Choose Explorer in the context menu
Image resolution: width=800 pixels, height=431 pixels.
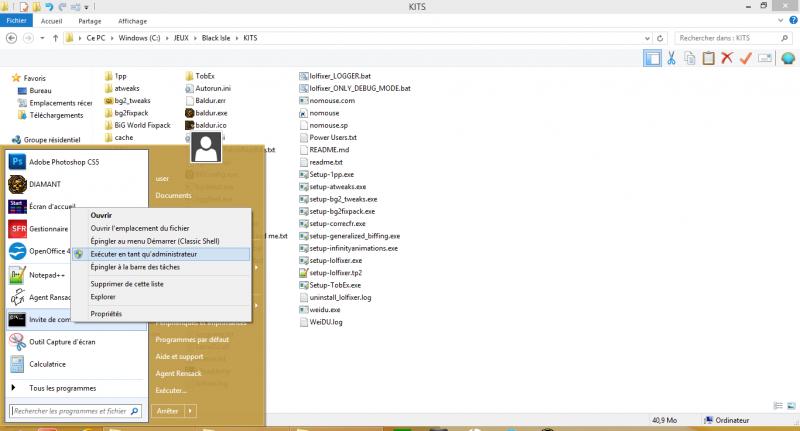[161, 297]
